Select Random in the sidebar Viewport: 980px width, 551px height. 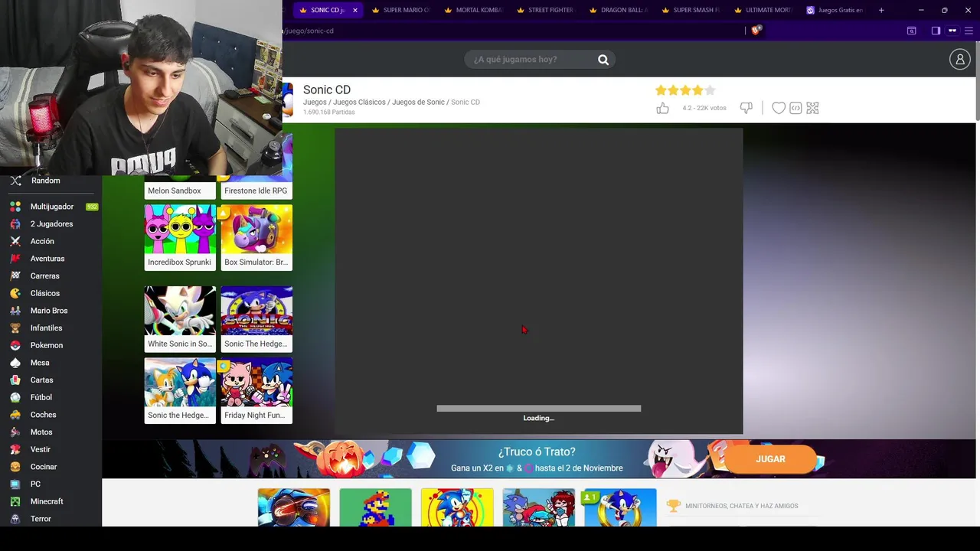click(x=46, y=181)
